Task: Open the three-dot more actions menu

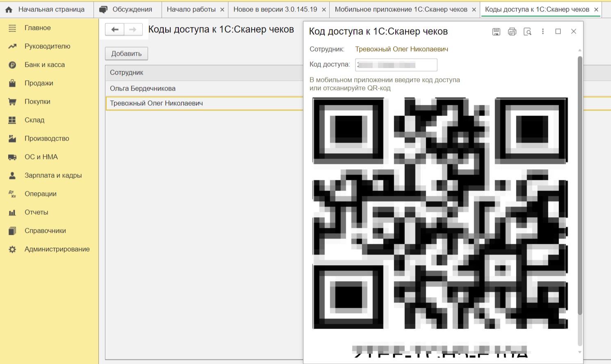Action: pos(543,32)
